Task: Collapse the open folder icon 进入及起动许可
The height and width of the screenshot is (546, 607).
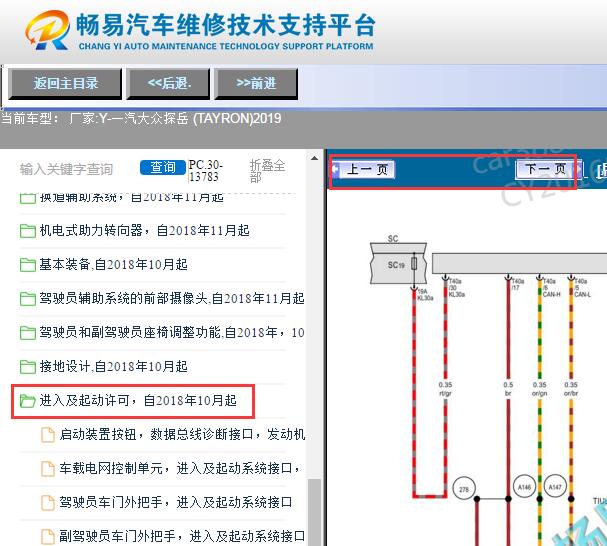Action: coord(28,401)
